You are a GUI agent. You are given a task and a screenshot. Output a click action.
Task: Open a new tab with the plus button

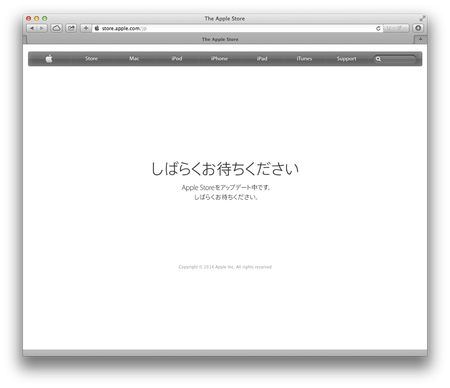coord(420,39)
